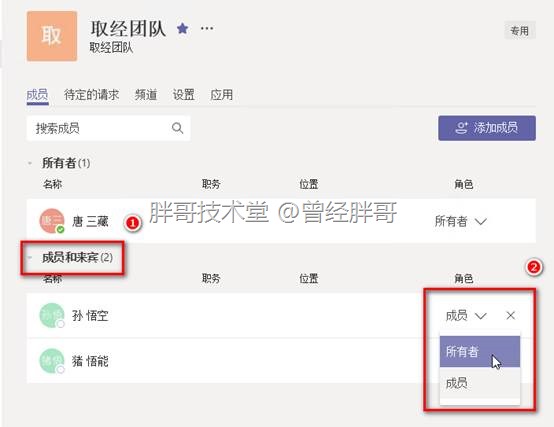The height and width of the screenshot is (427, 554).
Task: Click 唐三藏's profile avatar
Action: [x=52, y=221]
